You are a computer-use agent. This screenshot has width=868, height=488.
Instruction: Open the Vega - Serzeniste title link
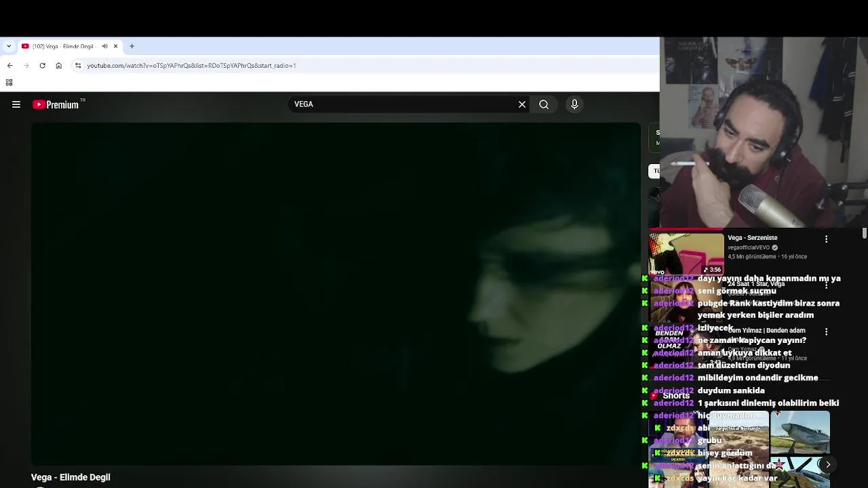click(753, 238)
